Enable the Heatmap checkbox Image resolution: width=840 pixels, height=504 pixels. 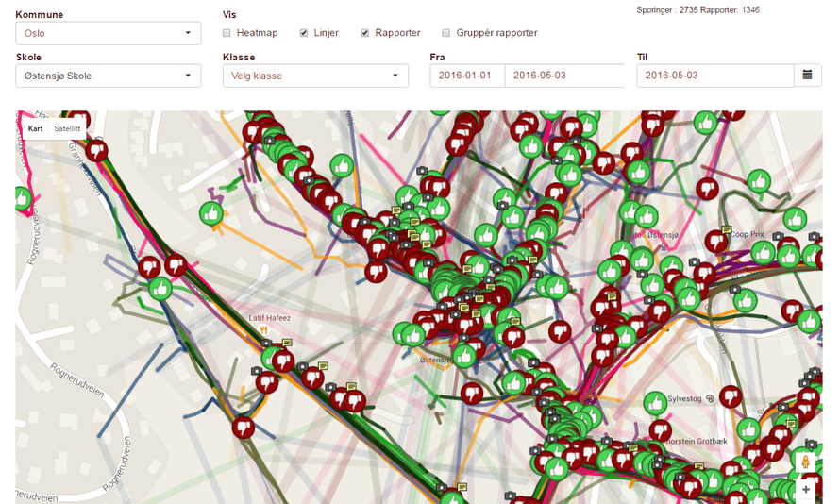point(227,33)
